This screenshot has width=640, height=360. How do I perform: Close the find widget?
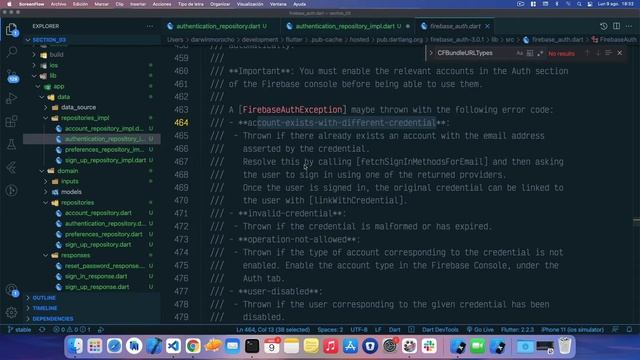pos(620,53)
